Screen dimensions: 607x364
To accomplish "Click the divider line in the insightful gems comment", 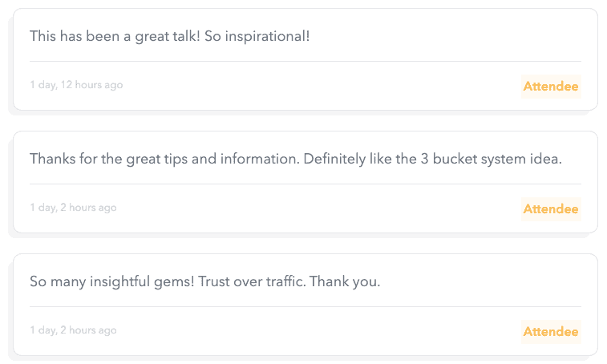I will 305,307.
